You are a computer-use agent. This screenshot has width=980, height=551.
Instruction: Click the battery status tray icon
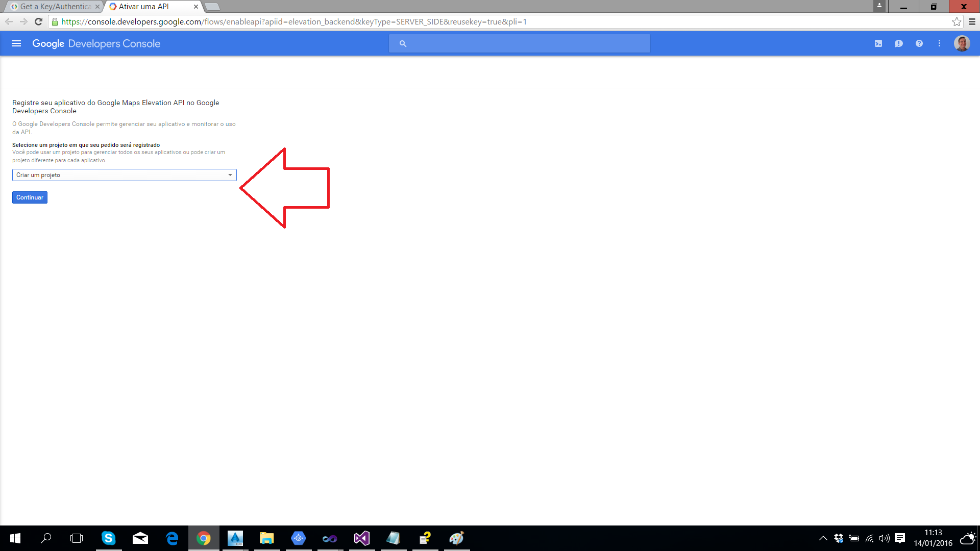pos(854,538)
